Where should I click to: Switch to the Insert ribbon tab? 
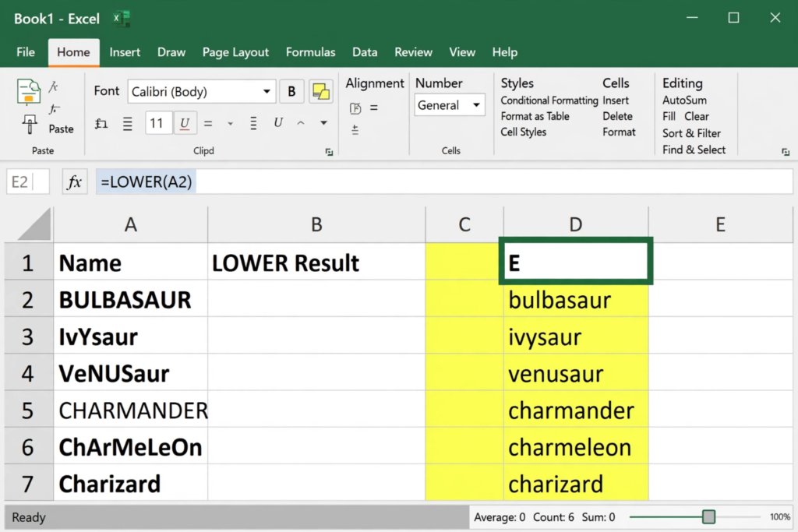(x=125, y=52)
